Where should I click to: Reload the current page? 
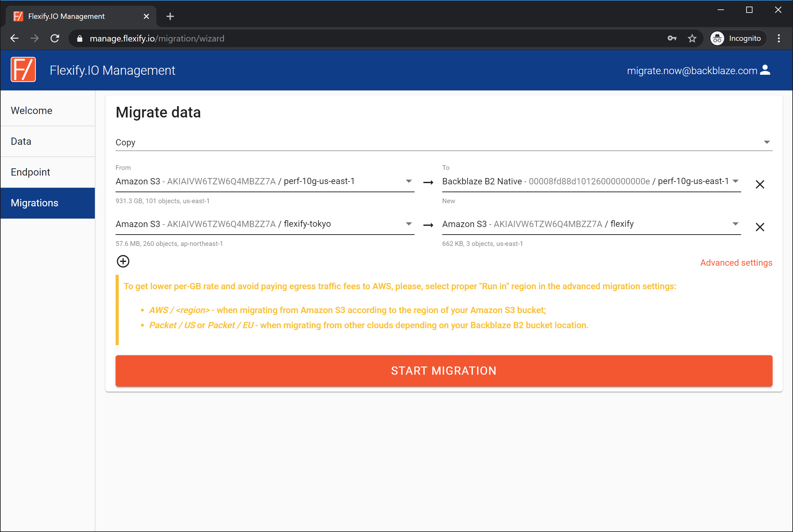[55, 38]
